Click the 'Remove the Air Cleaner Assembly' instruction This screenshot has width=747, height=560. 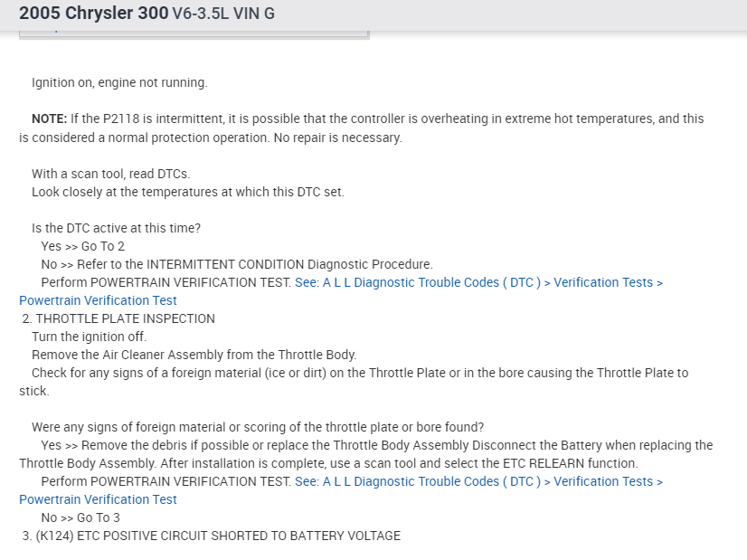pos(194,355)
